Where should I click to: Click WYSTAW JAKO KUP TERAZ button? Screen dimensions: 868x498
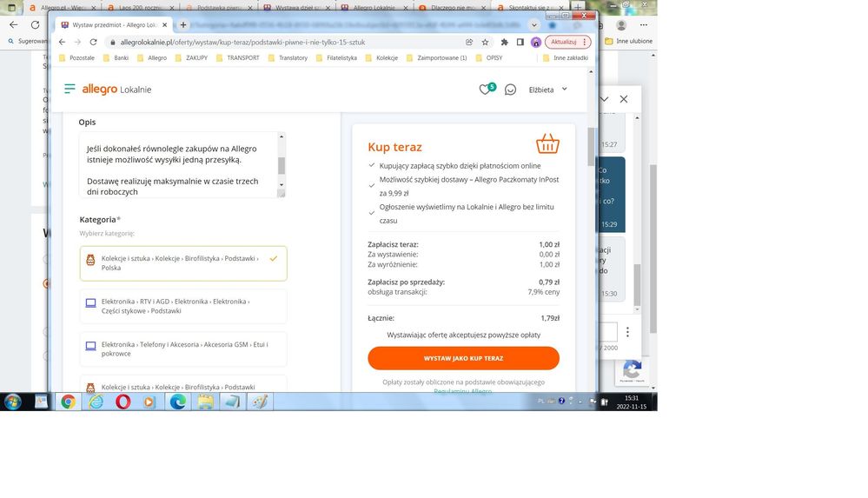pyautogui.click(x=463, y=358)
